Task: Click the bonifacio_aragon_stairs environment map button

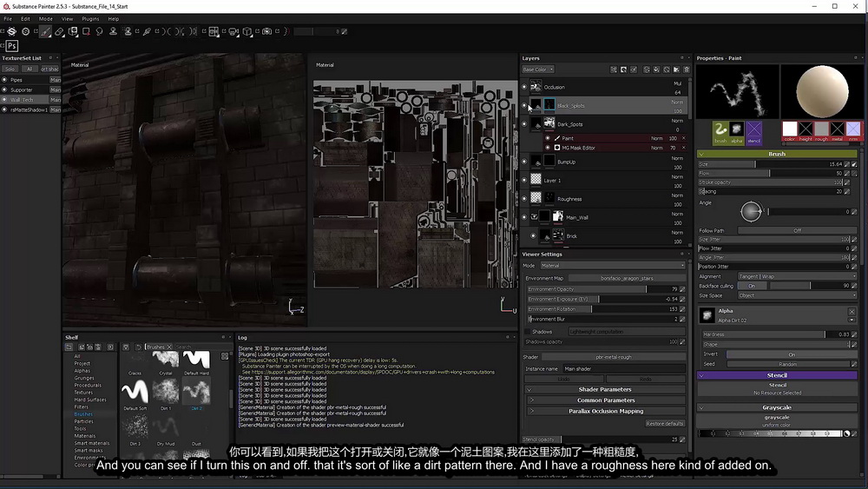Action: 627,278
